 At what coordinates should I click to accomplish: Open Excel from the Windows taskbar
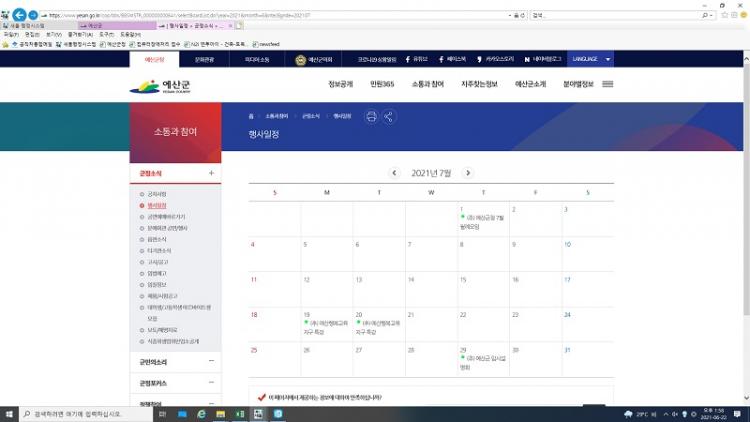241,414
